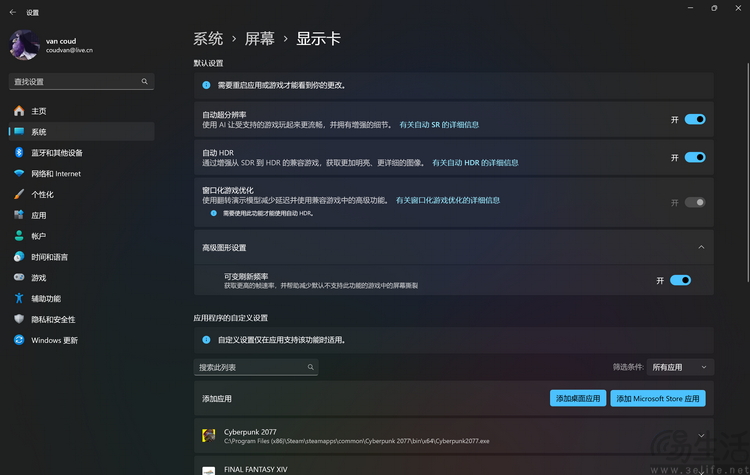Open 主页 in the sidebar
Viewport: 750px width, 475px height.
pyautogui.click(x=81, y=111)
